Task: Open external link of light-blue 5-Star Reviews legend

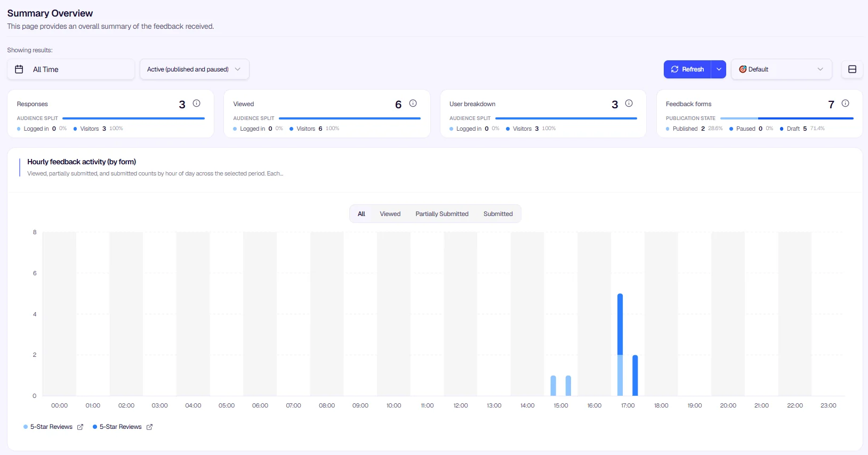Action: coord(81,427)
